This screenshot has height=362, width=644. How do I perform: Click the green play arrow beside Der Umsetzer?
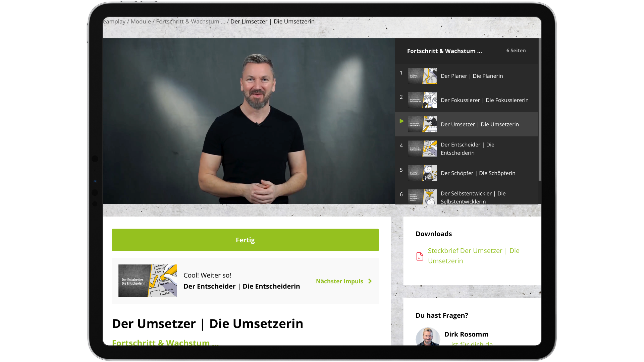pos(401,121)
